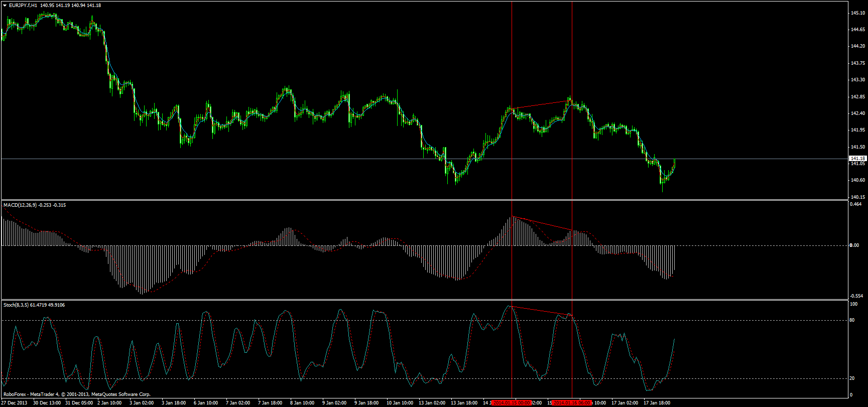Click price scale label 141.50
868x407 pixels.
(x=857, y=147)
